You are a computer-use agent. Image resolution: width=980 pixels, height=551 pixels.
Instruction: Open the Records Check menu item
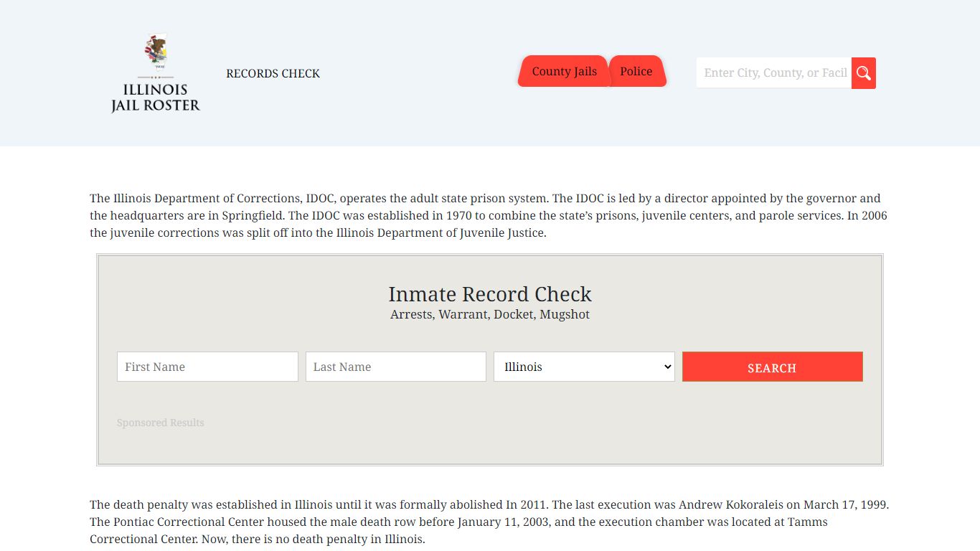[273, 73]
